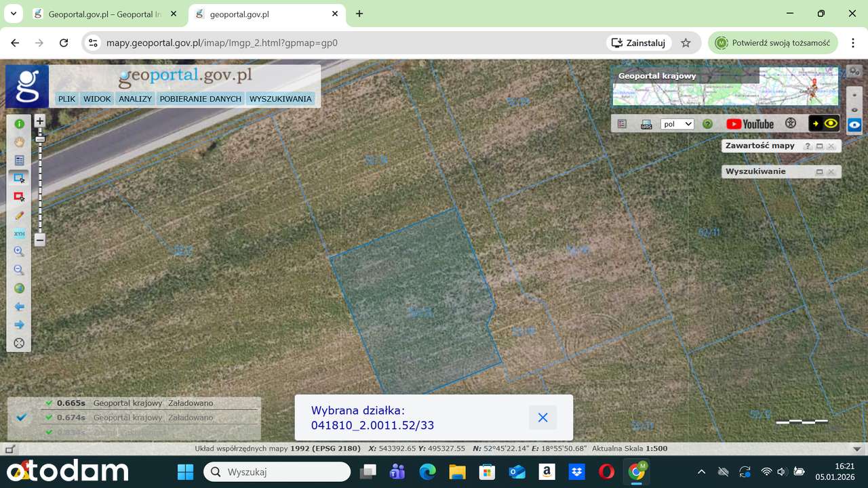This screenshot has height=488, width=868.
Task: Go to next map view
Action: (19, 325)
